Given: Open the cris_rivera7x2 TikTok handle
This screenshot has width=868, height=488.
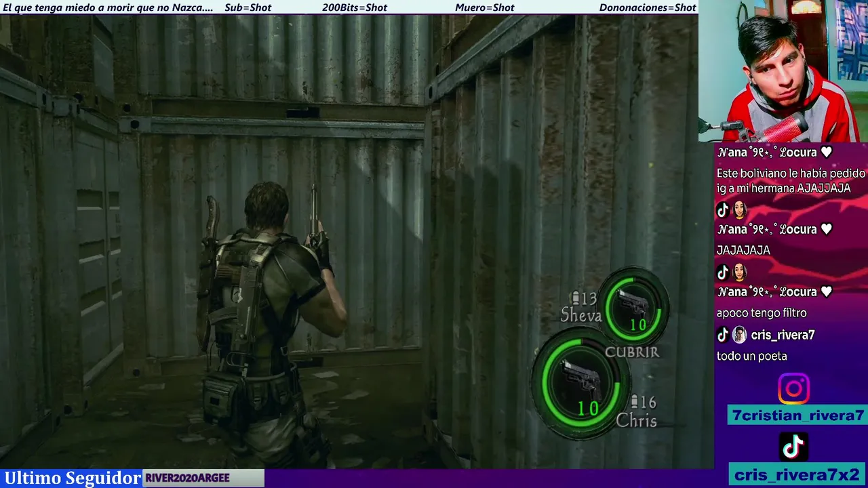Looking at the screenshot, I should tap(796, 474).
